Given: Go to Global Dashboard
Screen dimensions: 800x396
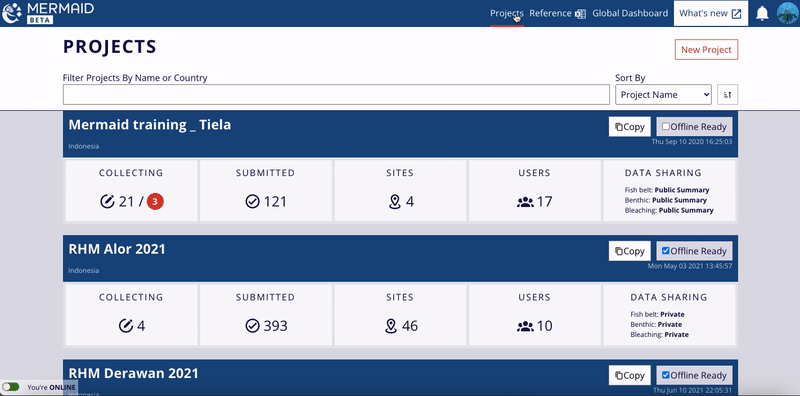Looking at the screenshot, I should coord(630,13).
